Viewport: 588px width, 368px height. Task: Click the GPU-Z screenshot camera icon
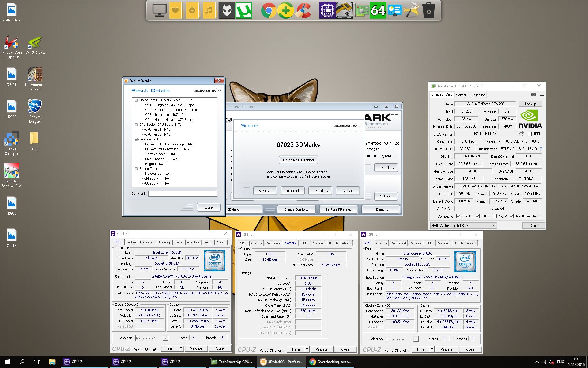(533, 94)
